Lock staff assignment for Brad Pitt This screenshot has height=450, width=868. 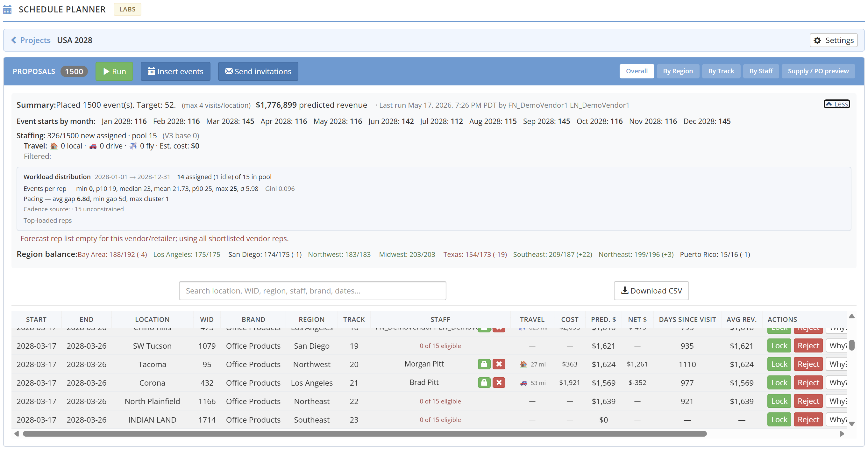(x=484, y=382)
